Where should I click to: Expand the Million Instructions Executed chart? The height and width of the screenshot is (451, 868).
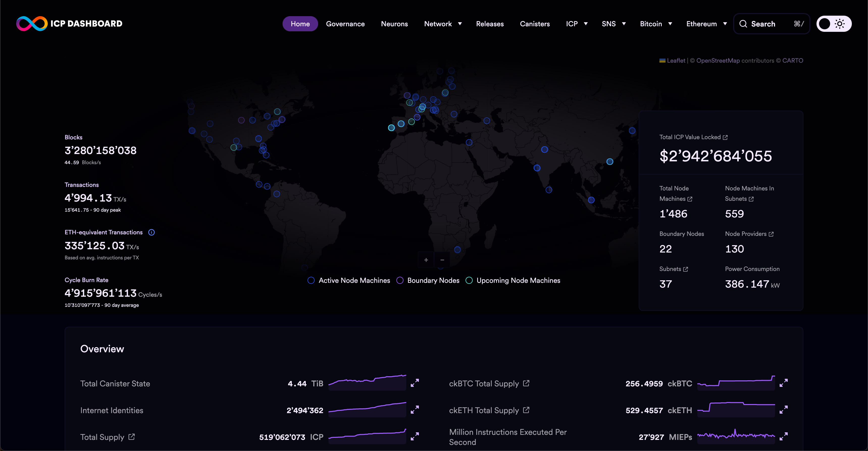coord(783,436)
